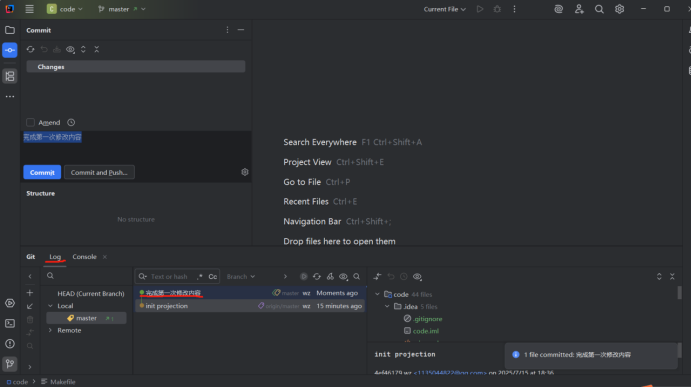Select the Git tab label

coord(30,257)
